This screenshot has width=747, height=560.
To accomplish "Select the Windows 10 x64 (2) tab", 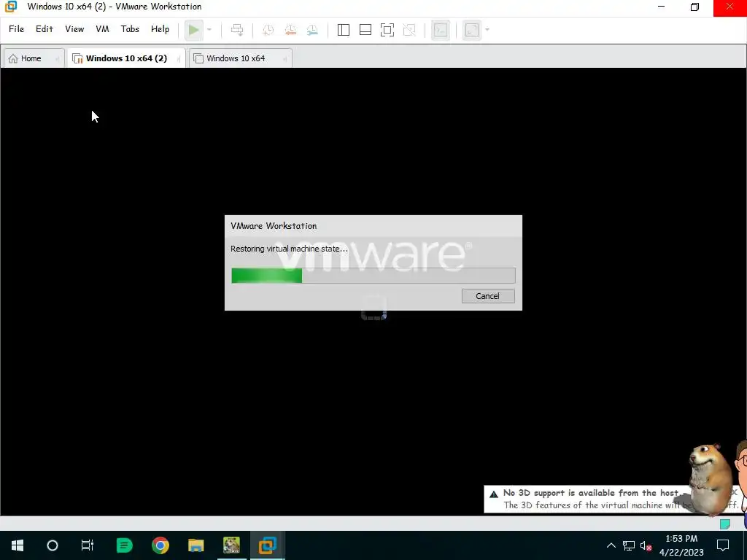I will [x=126, y=58].
